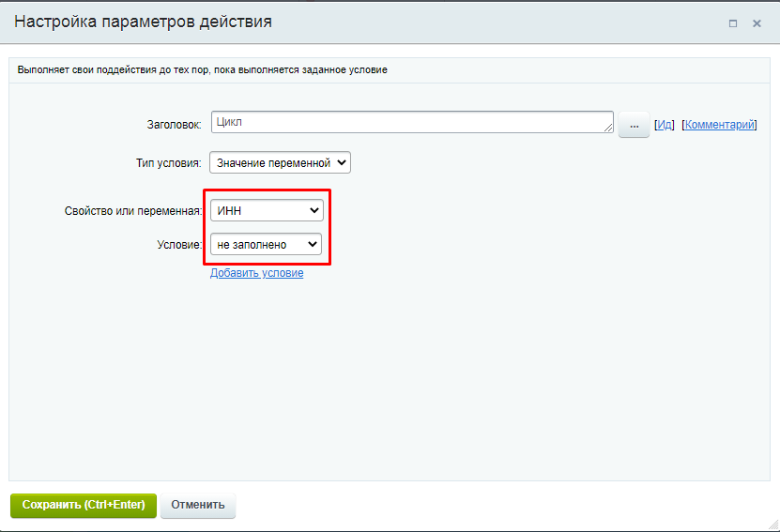Open the не заполнено condition dropdown
The width and height of the screenshot is (780, 532).
267,244
